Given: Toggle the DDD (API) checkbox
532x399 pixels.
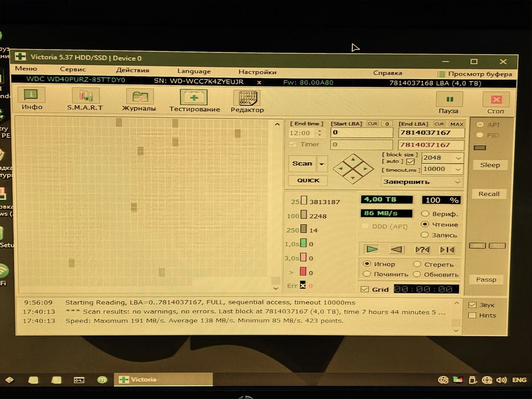Looking at the screenshot, I should [365, 226].
